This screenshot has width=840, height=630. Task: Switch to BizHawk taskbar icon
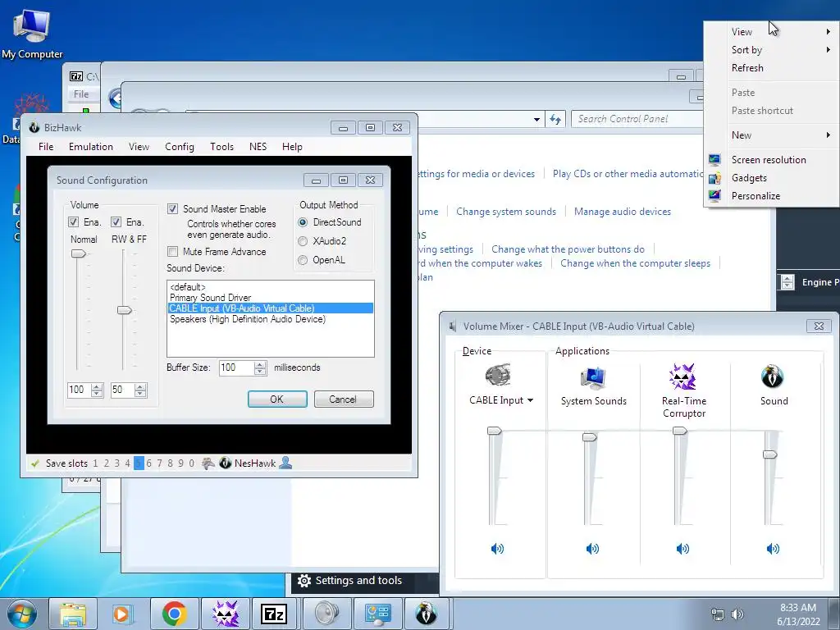pos(427,614)
